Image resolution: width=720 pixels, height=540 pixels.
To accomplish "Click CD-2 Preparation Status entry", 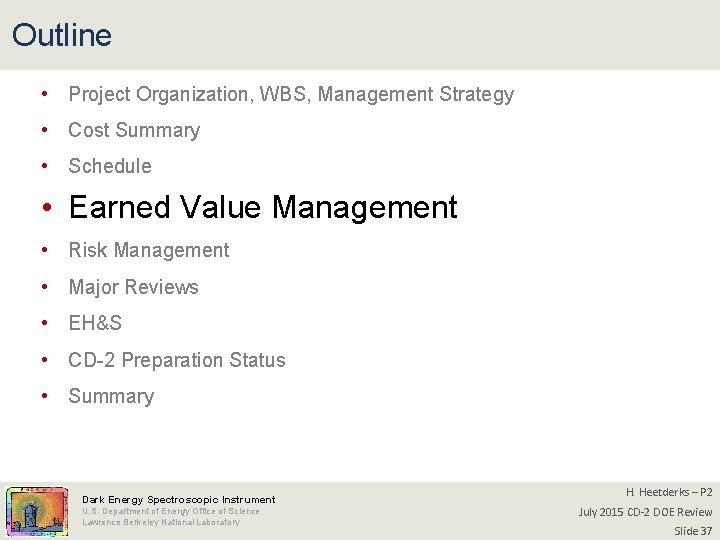I will [x=177, y=360].
